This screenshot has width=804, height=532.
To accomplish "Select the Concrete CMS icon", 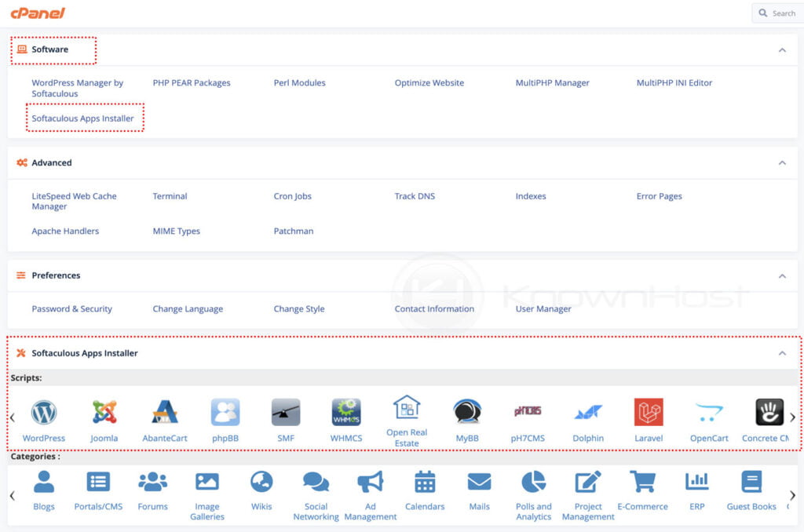I will 769,412.
